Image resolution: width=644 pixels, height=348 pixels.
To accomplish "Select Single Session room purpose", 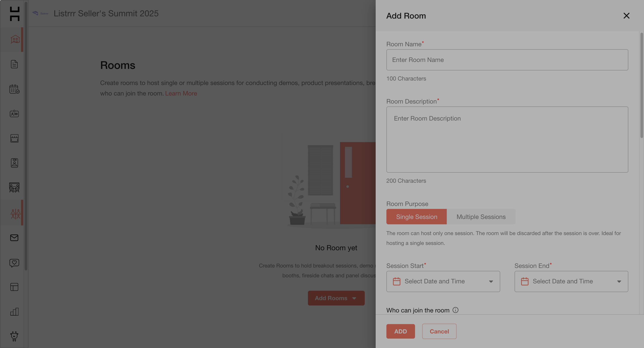I will 417,217.
